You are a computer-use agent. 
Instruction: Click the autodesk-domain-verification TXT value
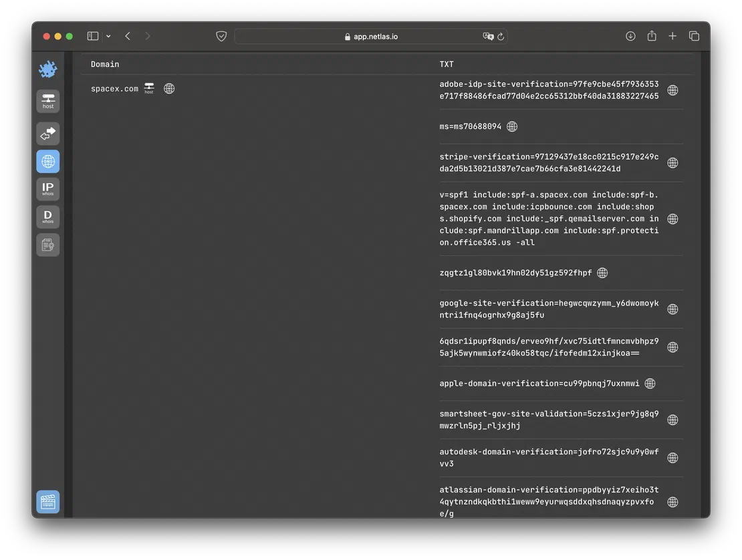[549, 457]
